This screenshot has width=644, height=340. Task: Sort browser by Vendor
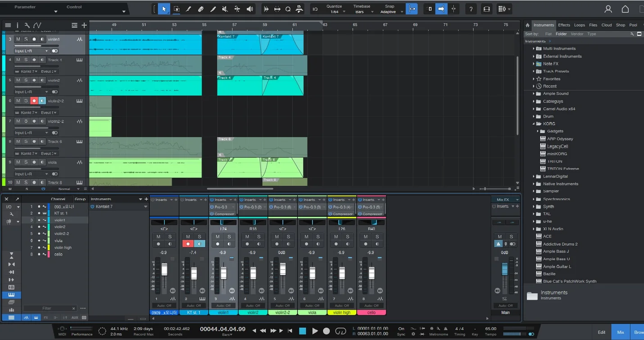tap(577, 34)
